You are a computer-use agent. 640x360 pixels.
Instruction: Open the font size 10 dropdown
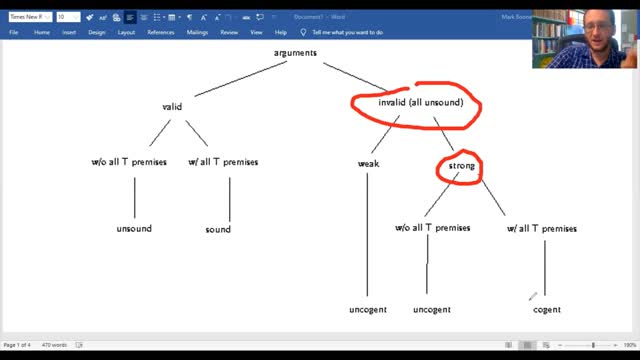pos(76,17)
